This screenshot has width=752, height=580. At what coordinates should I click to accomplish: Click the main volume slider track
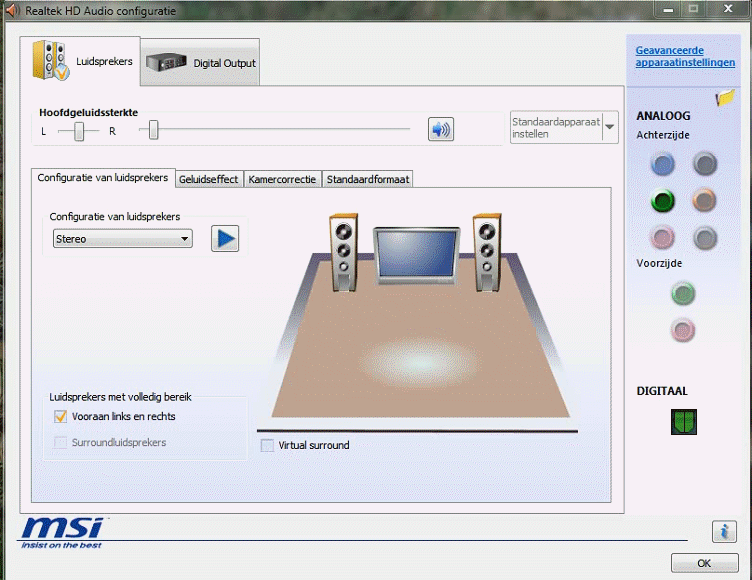[x=274, y=130]
